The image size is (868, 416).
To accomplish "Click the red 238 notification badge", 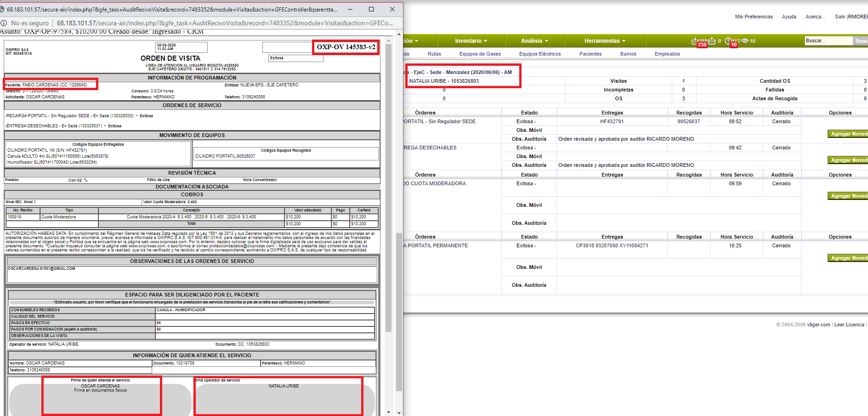I will 702,45.
